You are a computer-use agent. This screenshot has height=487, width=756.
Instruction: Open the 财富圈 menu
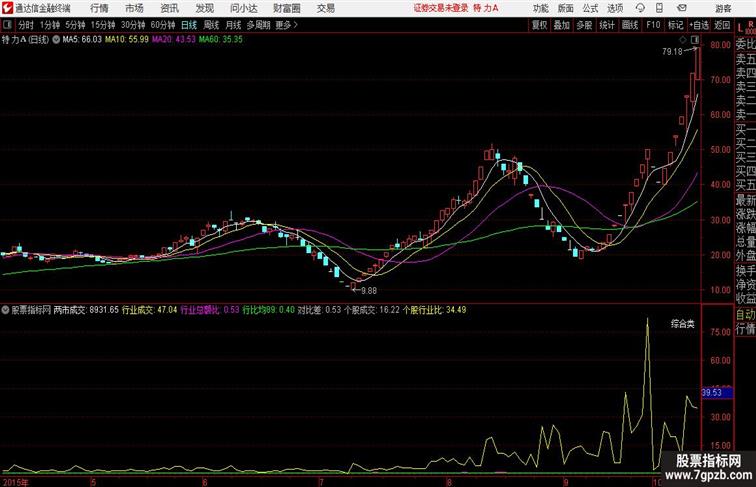(286, 8)
